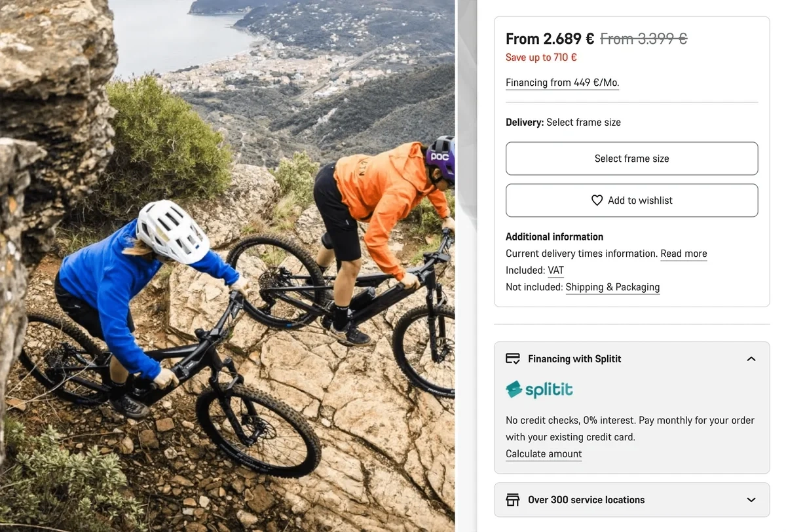Click the red Save up to 710 € text

point(541,58)
